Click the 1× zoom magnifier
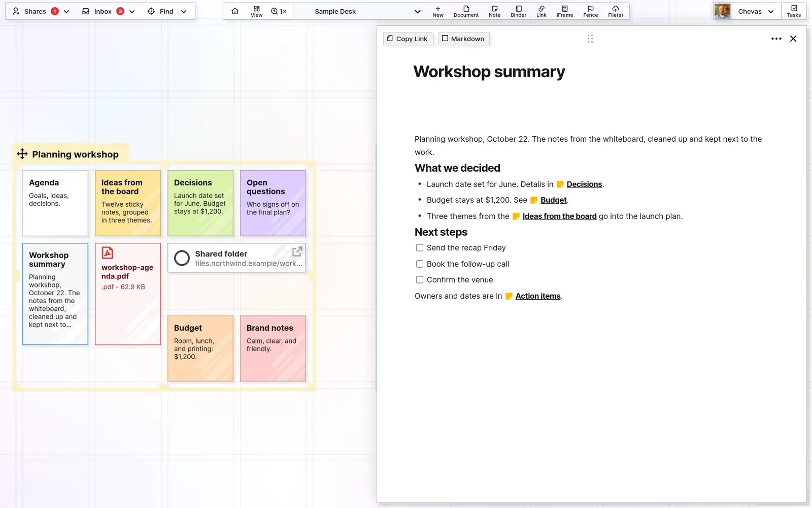The image size is (812, 508). tap(279, 11)
